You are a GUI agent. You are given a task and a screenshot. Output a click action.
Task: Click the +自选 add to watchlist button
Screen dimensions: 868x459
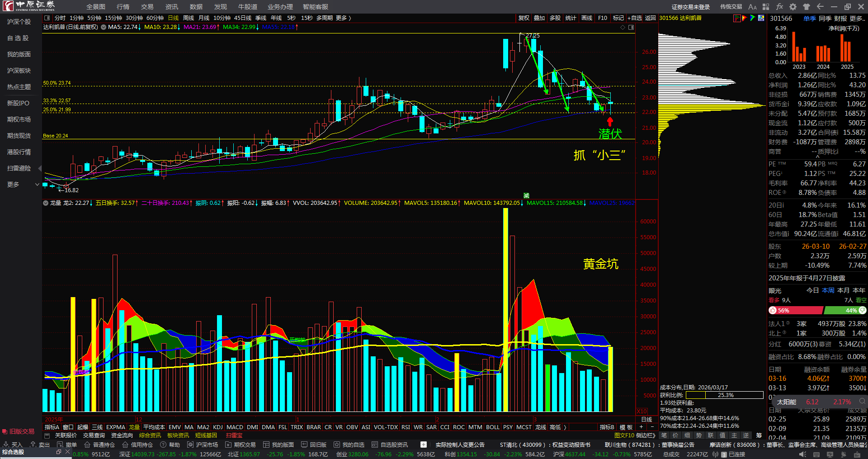(x=635, y=18)
